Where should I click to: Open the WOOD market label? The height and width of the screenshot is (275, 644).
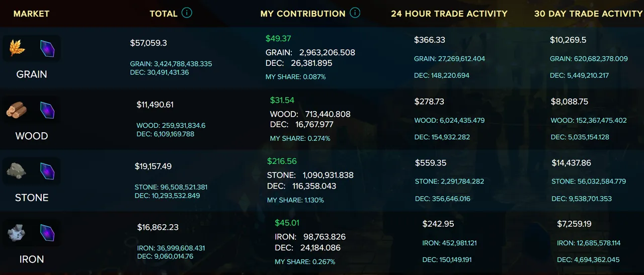coord(32,136)
